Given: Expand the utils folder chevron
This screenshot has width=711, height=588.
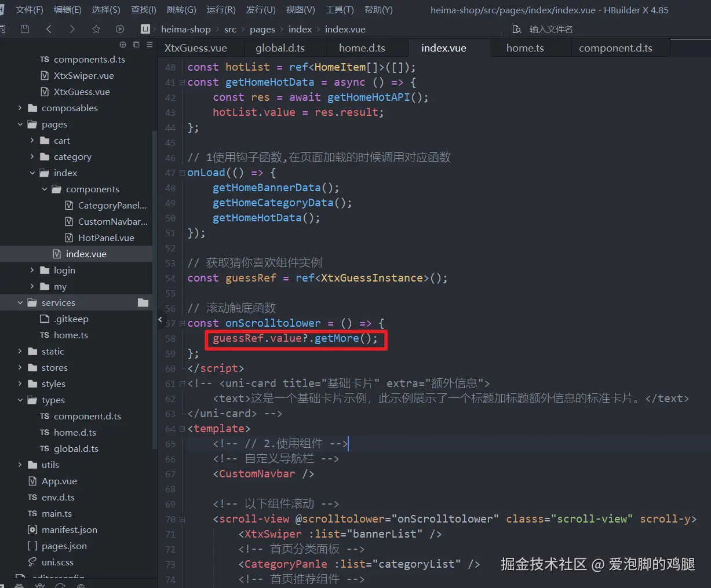Looking at the screenshot, I should [x=20, y=465].
